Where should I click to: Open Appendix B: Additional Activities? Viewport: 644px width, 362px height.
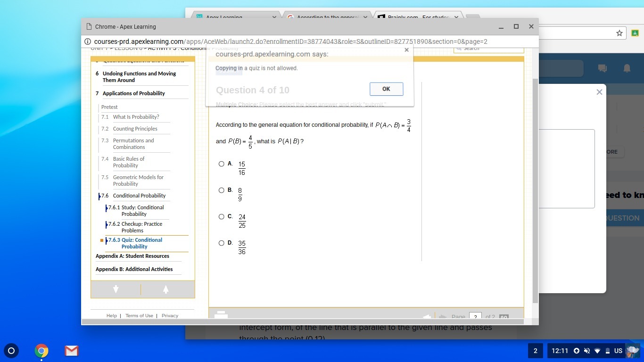[x=134, y=269]
